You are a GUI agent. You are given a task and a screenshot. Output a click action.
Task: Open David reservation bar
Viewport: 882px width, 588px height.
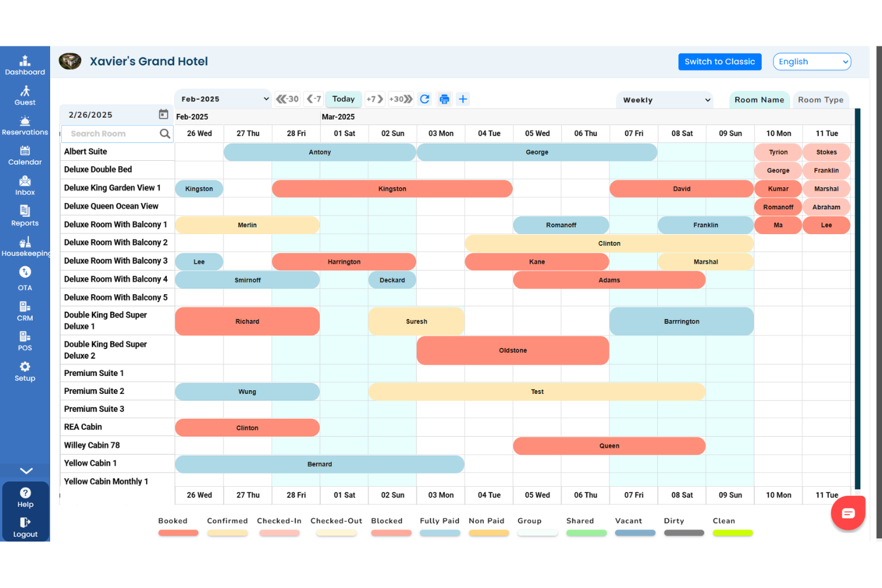[x=682, y=189]
